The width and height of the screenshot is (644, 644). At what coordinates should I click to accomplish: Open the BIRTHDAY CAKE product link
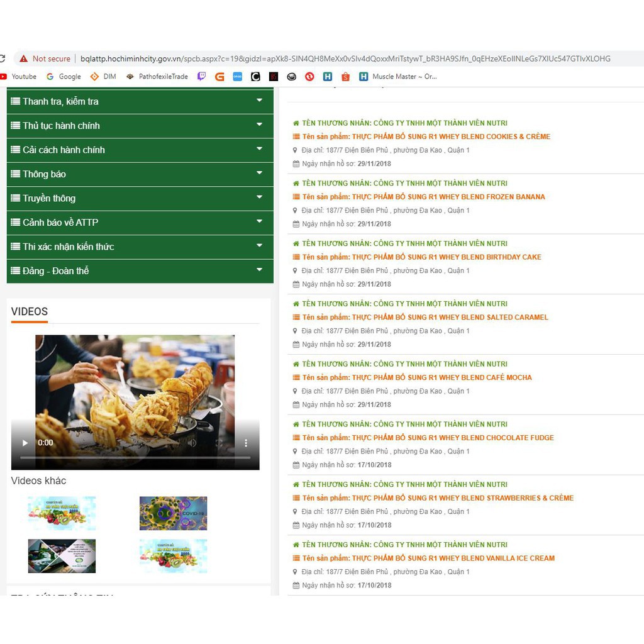(422, 257)
